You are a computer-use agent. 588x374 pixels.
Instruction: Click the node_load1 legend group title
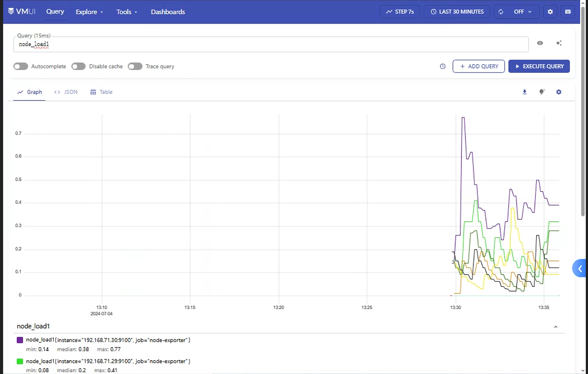pos(33,326)
